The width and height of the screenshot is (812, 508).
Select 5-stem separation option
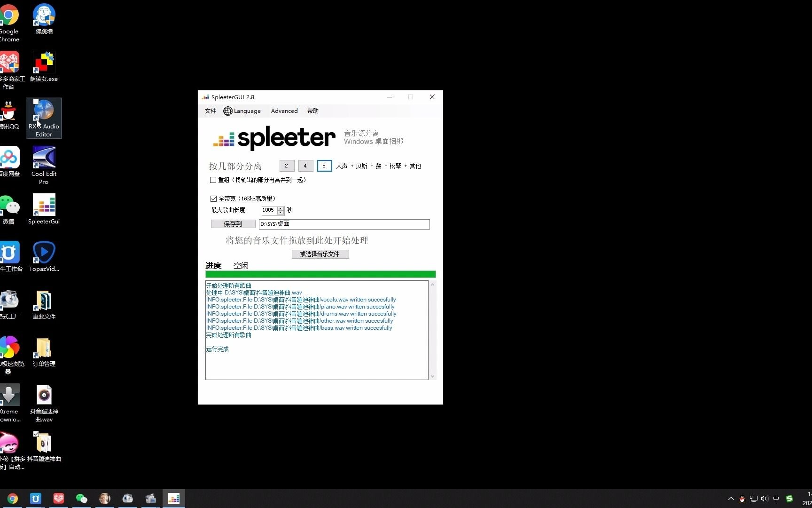(324, 166)
